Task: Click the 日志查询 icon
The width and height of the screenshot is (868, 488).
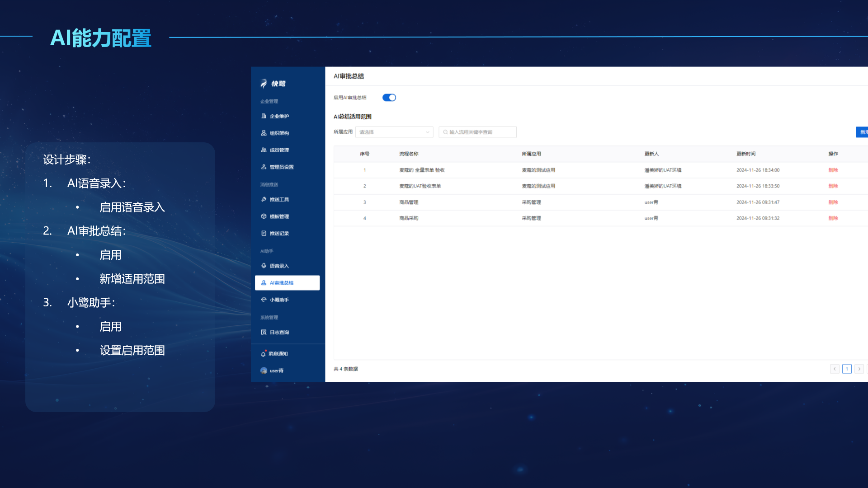Action: coord(264,332)
